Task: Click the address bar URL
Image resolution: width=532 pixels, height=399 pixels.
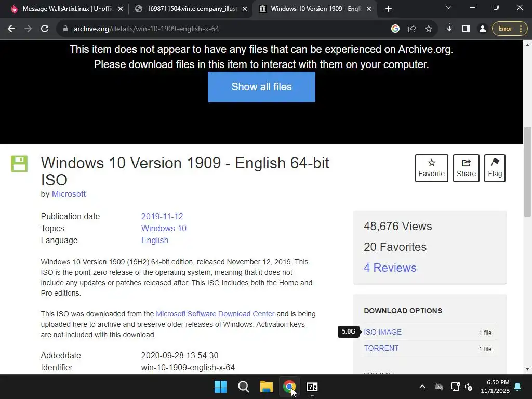Action: coord(146,29)
